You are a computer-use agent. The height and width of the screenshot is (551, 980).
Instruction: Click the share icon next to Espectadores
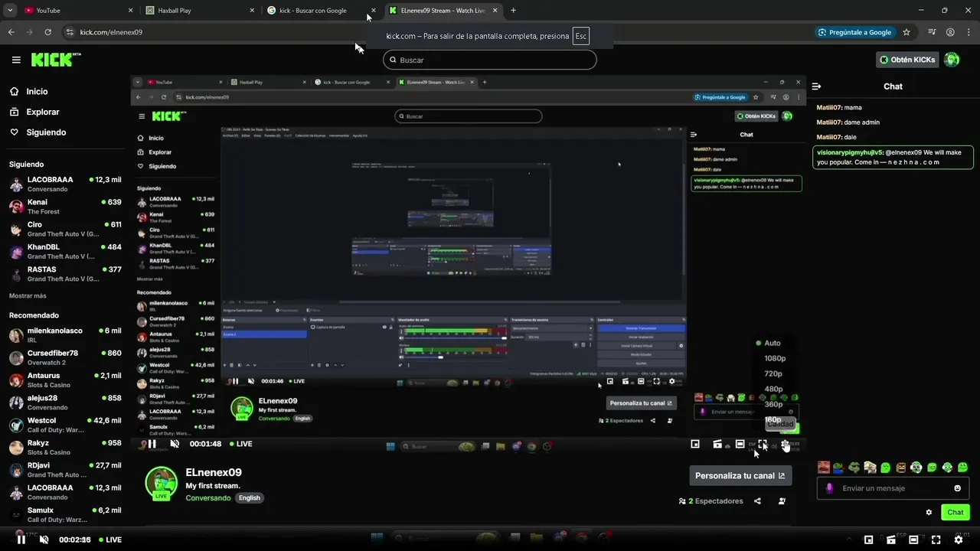757,501
